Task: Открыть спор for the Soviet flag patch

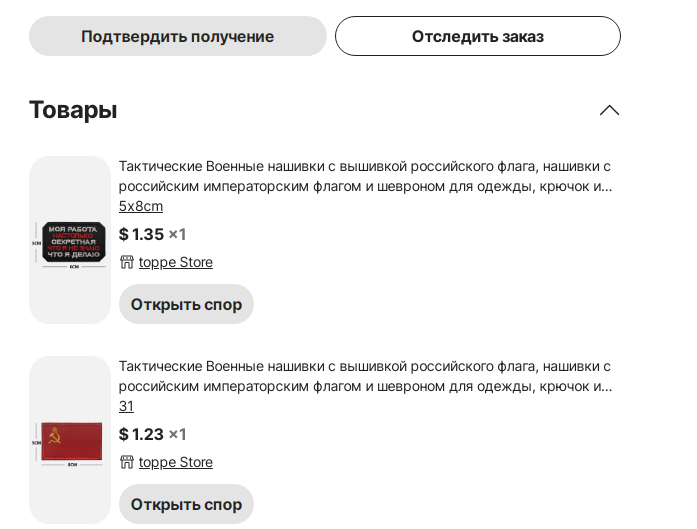Action: [186, 504]
